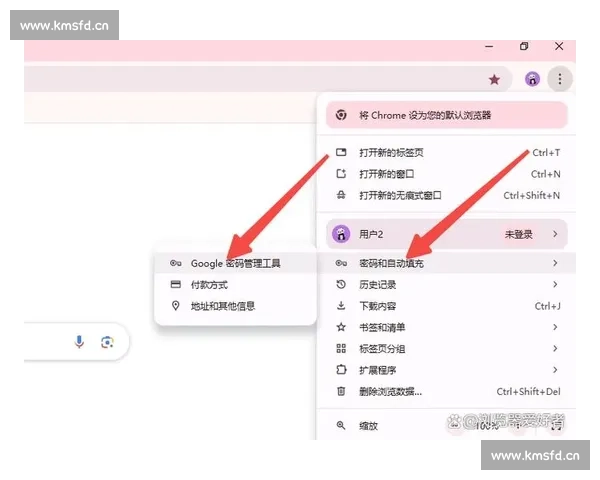Expand the 历史记录 submenu arrow

pyautogui.click(x=555, y=284)
